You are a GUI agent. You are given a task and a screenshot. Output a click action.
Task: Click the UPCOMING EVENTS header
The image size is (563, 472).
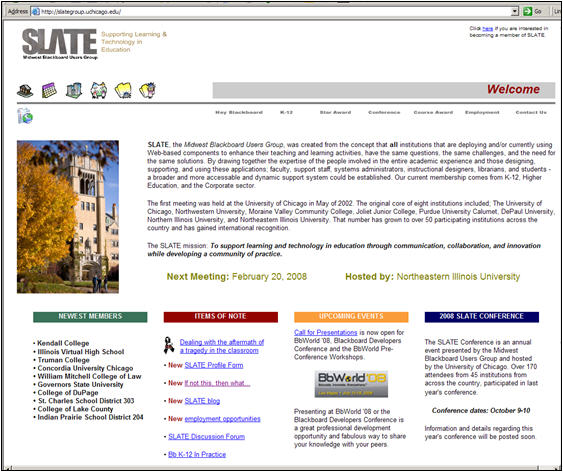coord(351,317)
